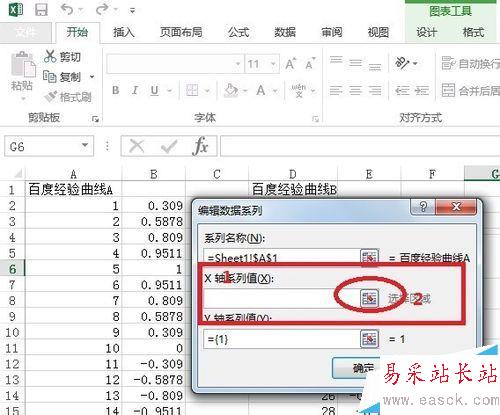Open the chart tools 设计 tab
The height and width of the screenshot is (415, 500).
[x=426, y=32]
